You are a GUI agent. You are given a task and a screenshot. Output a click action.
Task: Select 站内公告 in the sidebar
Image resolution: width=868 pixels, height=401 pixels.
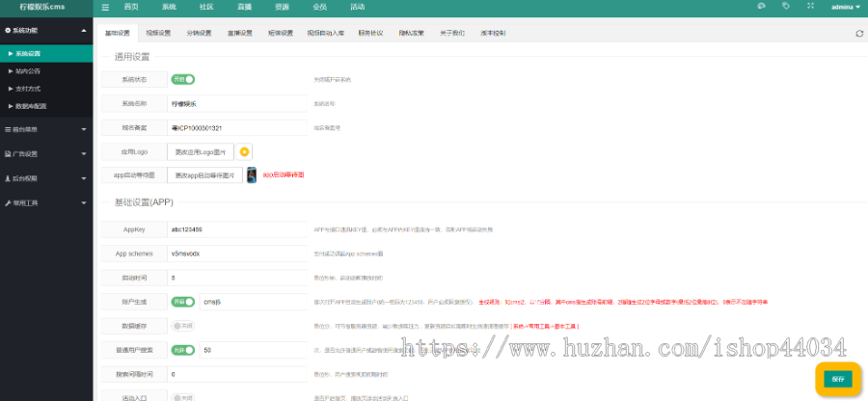(46, 70)
